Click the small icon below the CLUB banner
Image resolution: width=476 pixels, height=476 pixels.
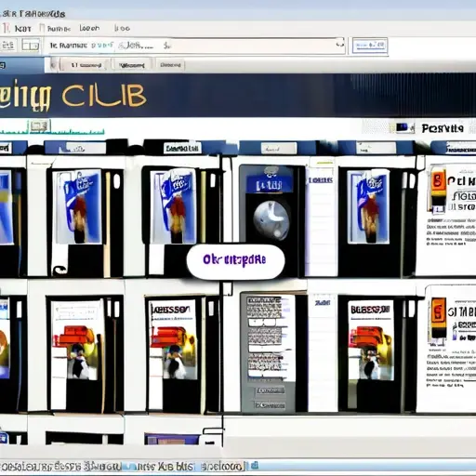[x=40, y=126]
